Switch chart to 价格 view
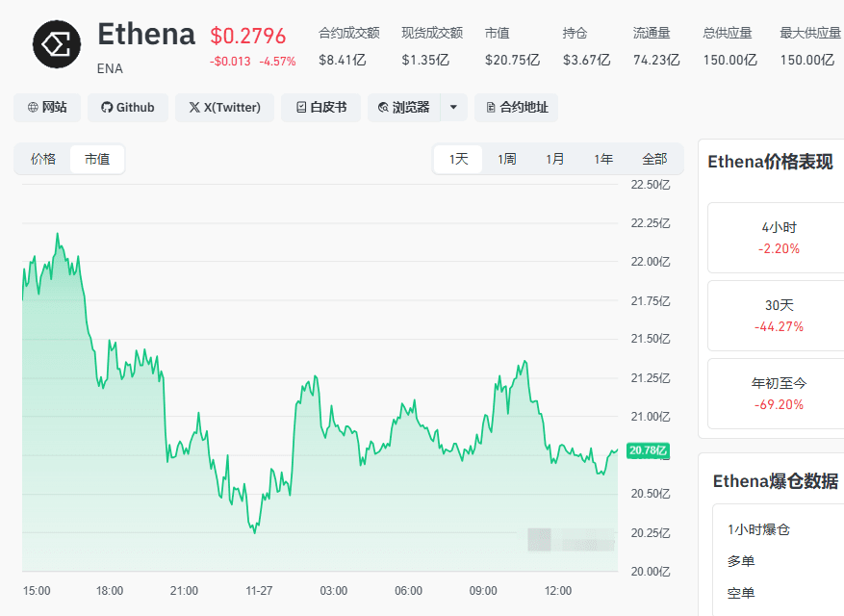 coord(43,159)
